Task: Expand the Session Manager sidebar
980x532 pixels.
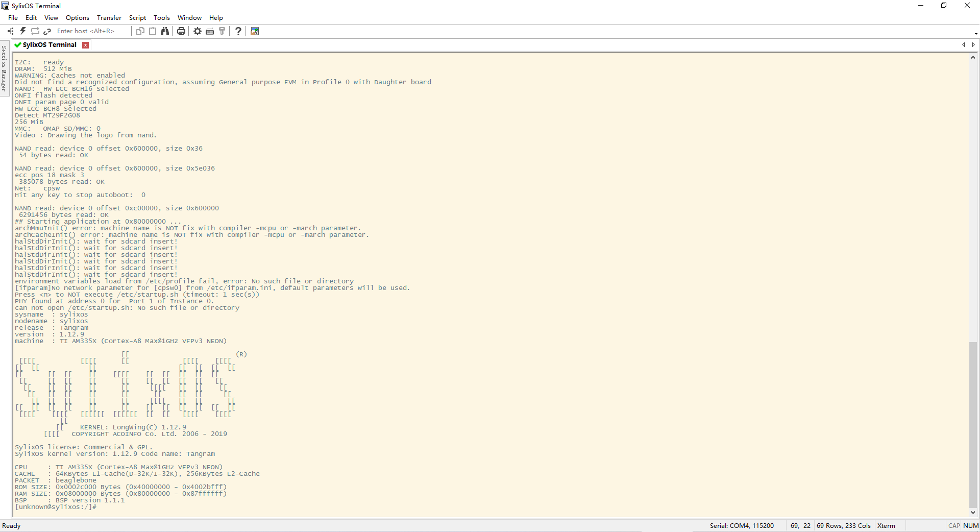Action: coord(4,71)
